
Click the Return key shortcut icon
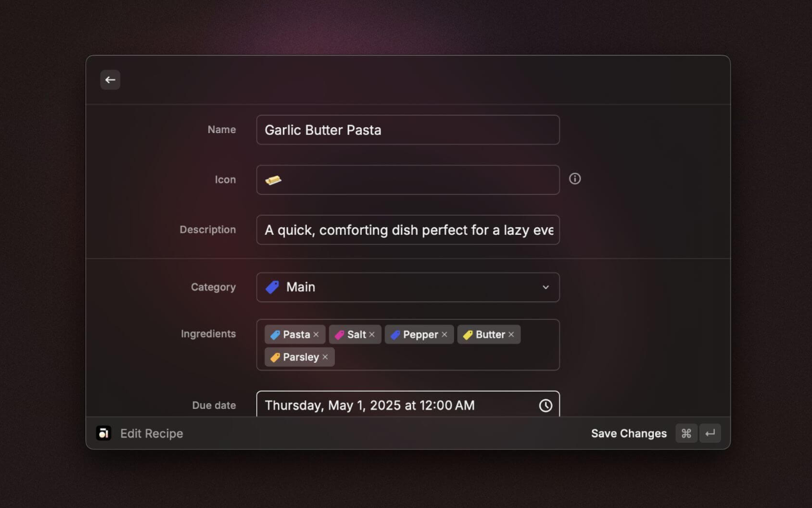[x=710, y=433]
